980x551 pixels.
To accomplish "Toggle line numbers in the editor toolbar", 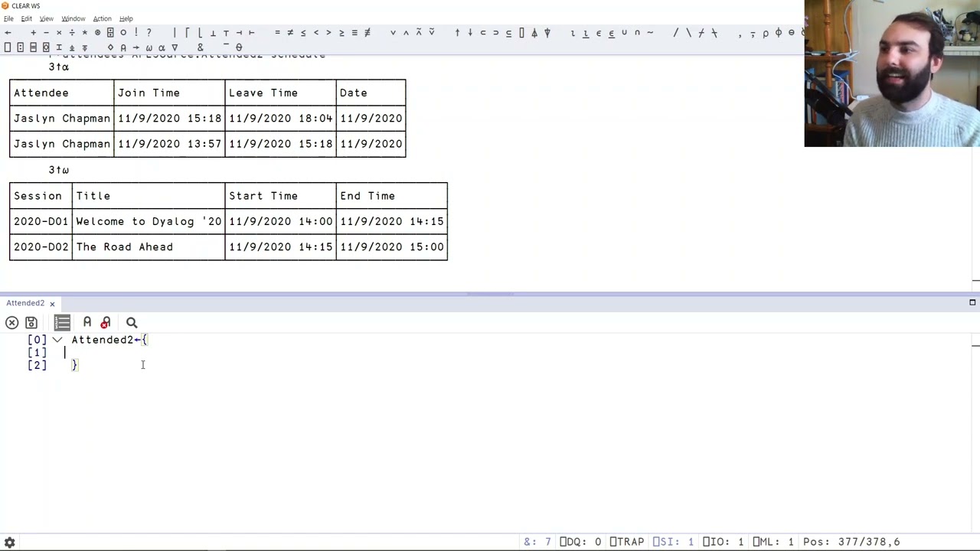I will (62, 322).
